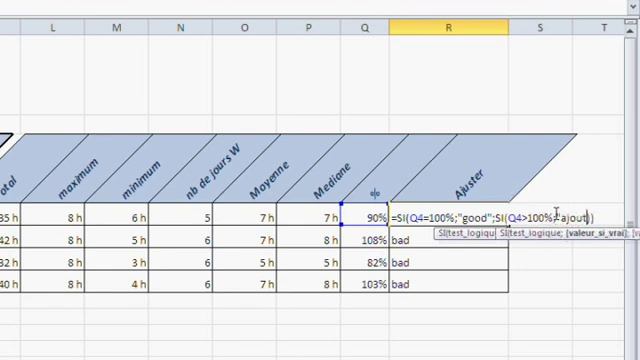
Task: Select the "4 h" minimum cell in the 103% row
Action: click(117, 281)
